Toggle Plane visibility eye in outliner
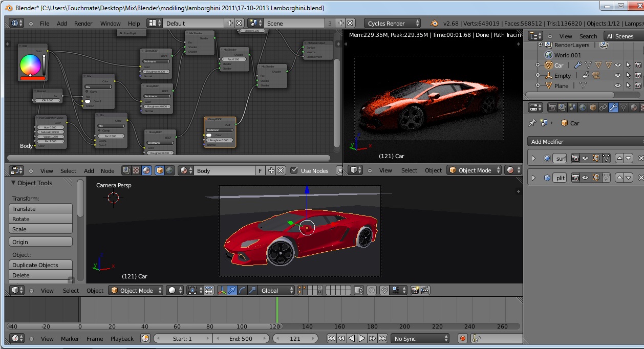This screenshot has width=644, height=349. [618, 85]
